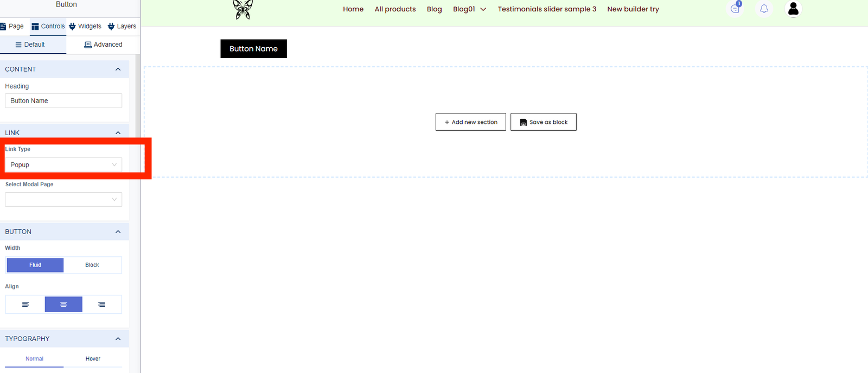The width and height of the screenshot is (868, 373).
Task: Select right align icon
Action: click(x=101, y=305)
